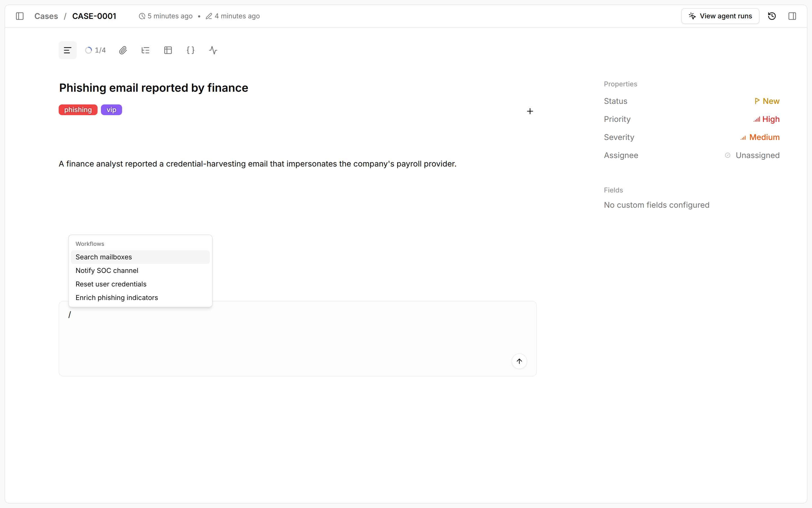
Task: Click the case description paragraph
Action: pyautogui.click(x=257, y=164)
